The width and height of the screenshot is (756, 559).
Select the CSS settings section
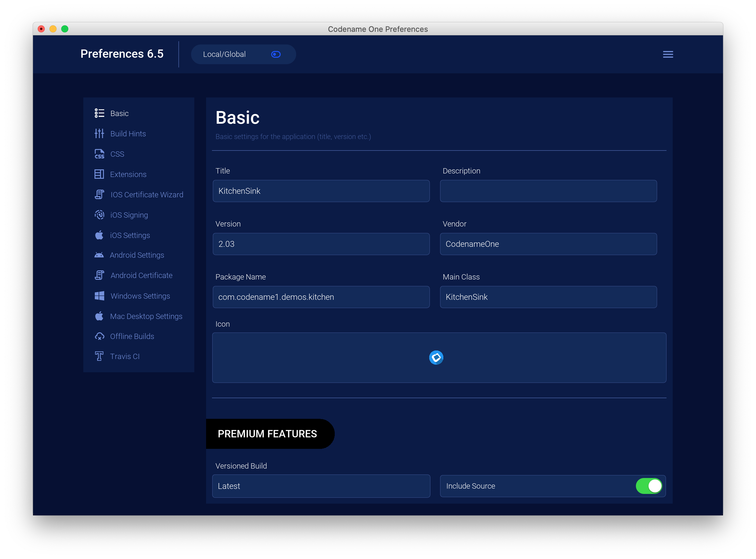pyautogui.click(x=116, y=154)
